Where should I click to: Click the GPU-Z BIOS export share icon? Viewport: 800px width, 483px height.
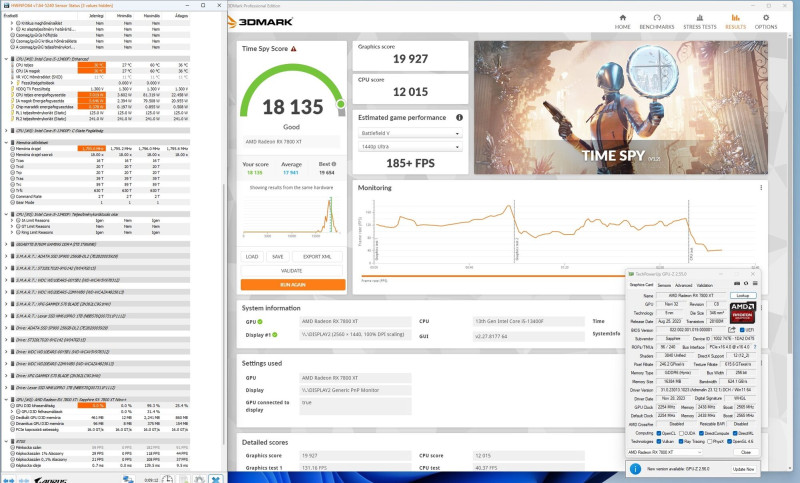pos(732,330)
